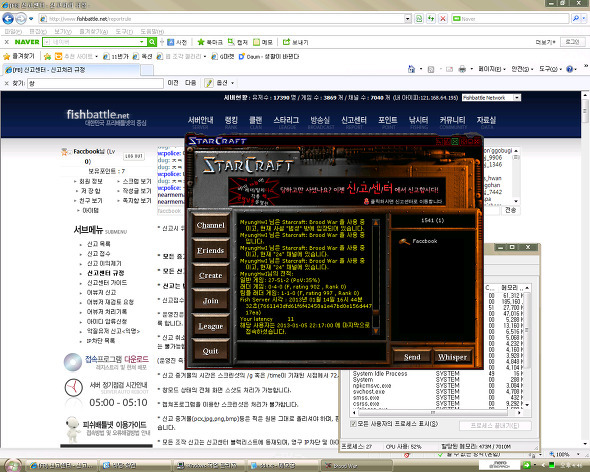
Task: Click the 프로세스 끝내기 button in Task Manager
Action: [495, 426]
